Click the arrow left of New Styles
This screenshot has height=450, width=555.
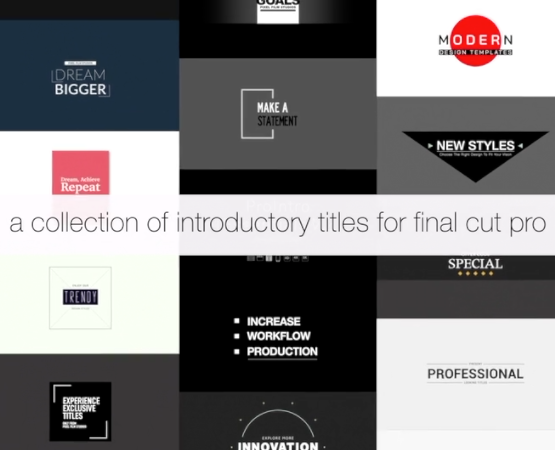(x=430, y=146)
